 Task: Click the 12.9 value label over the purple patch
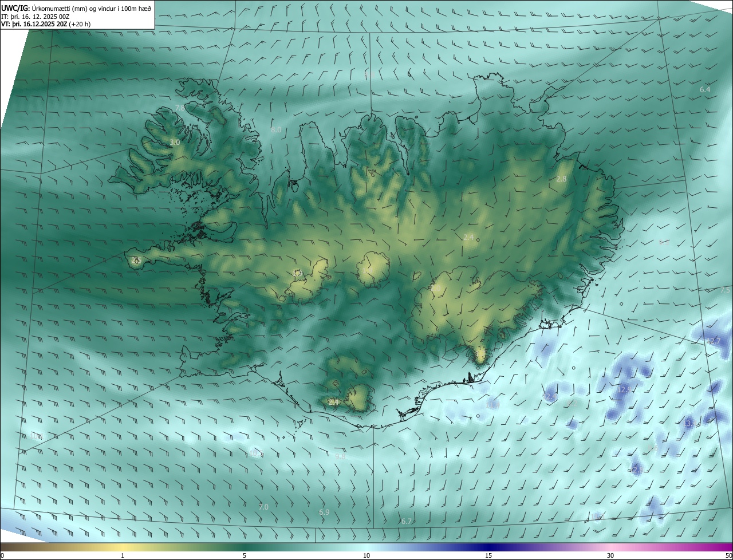(x=624, y=389)
